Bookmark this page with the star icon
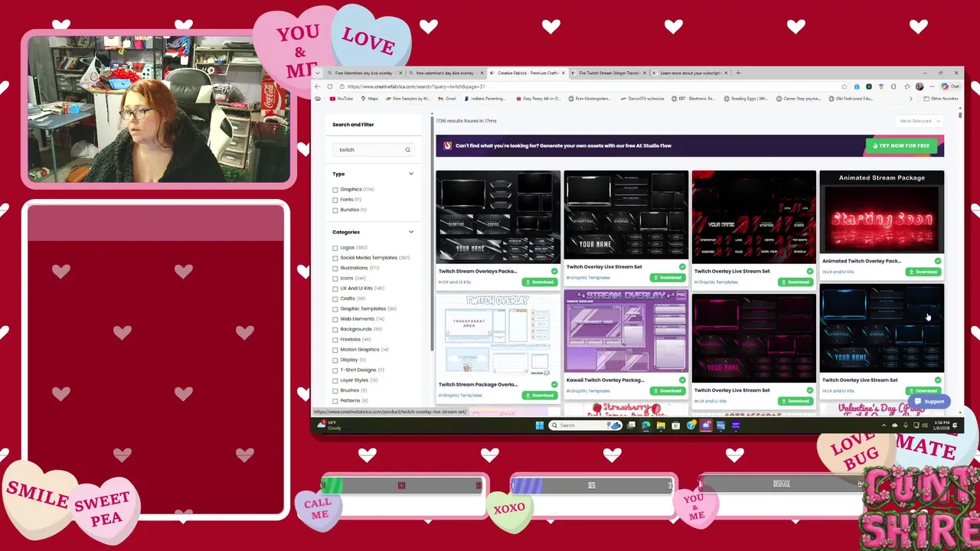 click(844, 86)
